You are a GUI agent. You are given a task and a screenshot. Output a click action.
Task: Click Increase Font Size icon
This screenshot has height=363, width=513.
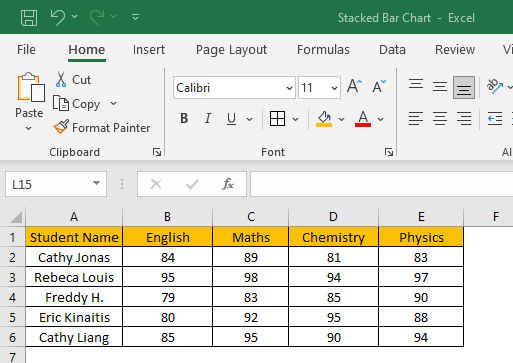pos(354,86)
